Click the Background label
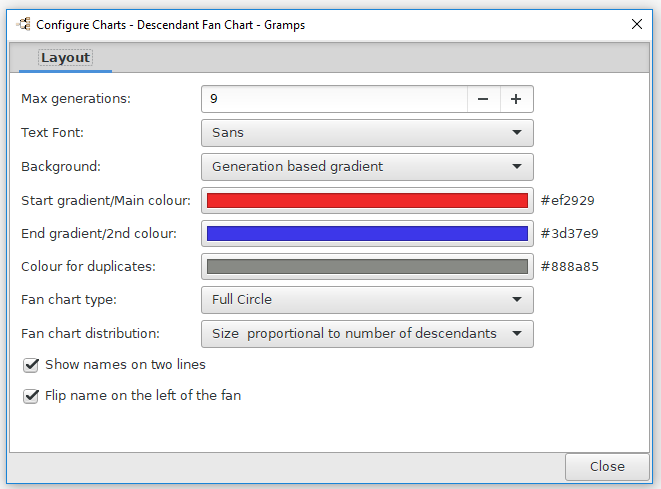The height and width of the screenshot is (489, 661). pyautogui.click(x=61, y=167)
